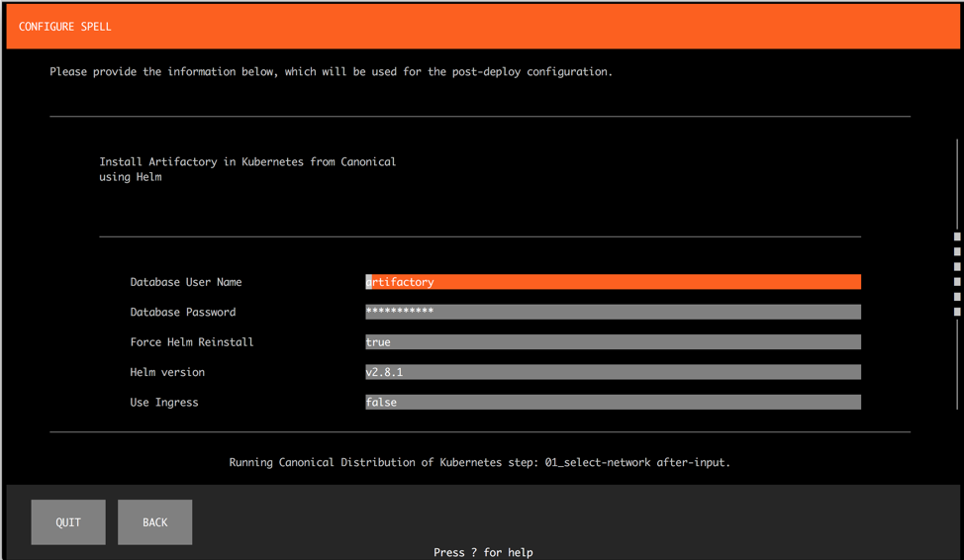Click the 'Database Password' label
Screen dimensions: 964x560
coord(182,313)
